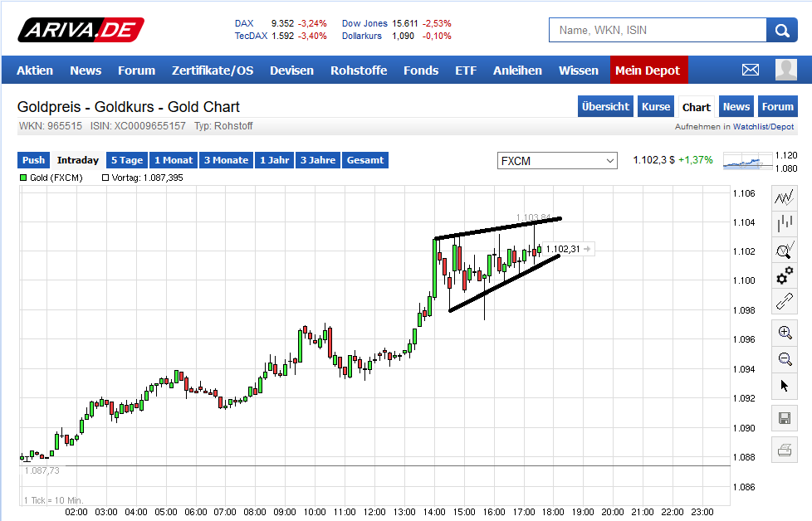Select the line chart type icon
This screenshot has width=812, height=521.
coord(784,196)
